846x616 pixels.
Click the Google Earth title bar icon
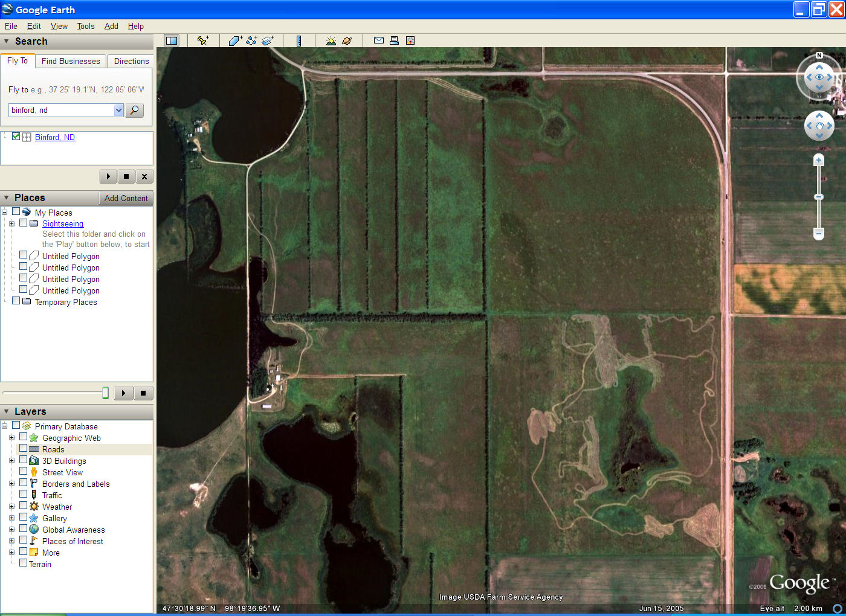coord(7,9)
